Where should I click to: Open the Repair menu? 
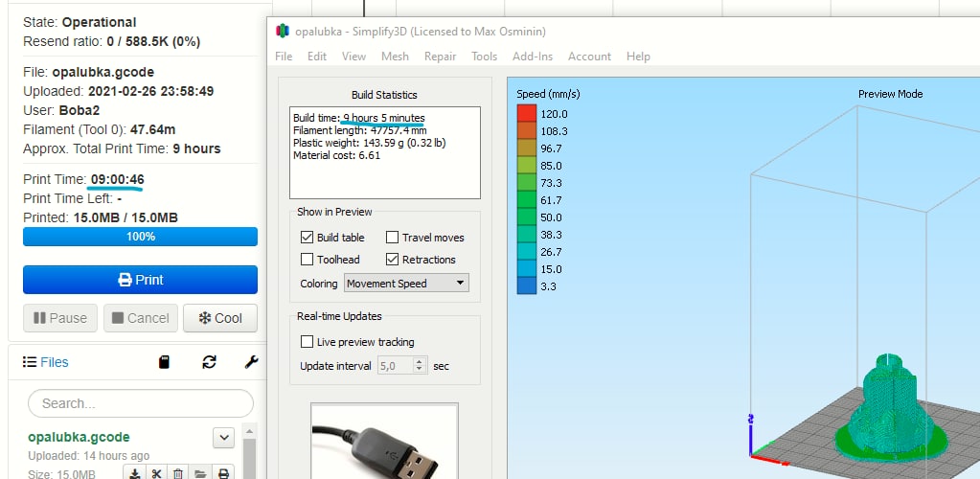click(440, 57)
